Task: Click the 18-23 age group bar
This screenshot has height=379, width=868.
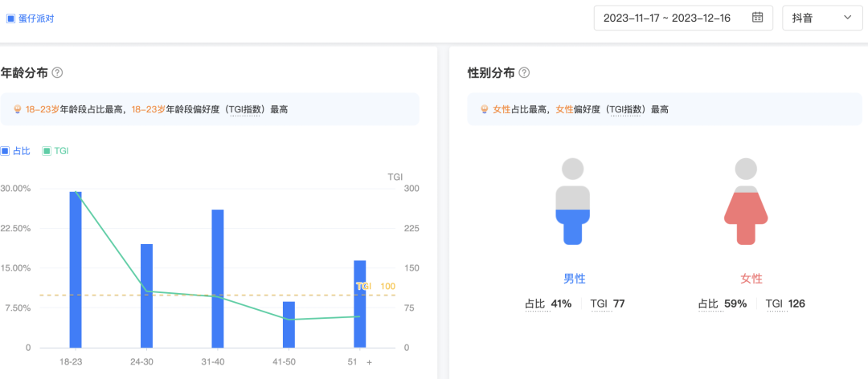Action: coord(76,269)
